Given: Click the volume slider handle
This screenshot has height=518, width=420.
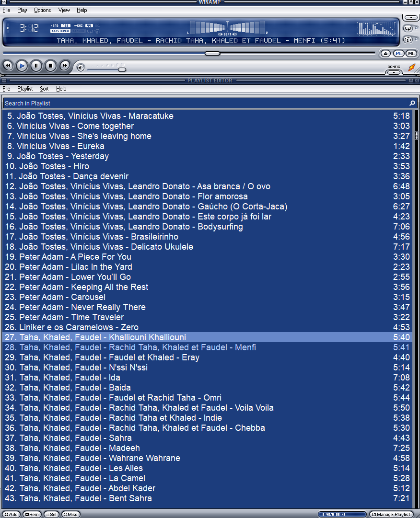Looking at the screenshot, I should point(122,69).
